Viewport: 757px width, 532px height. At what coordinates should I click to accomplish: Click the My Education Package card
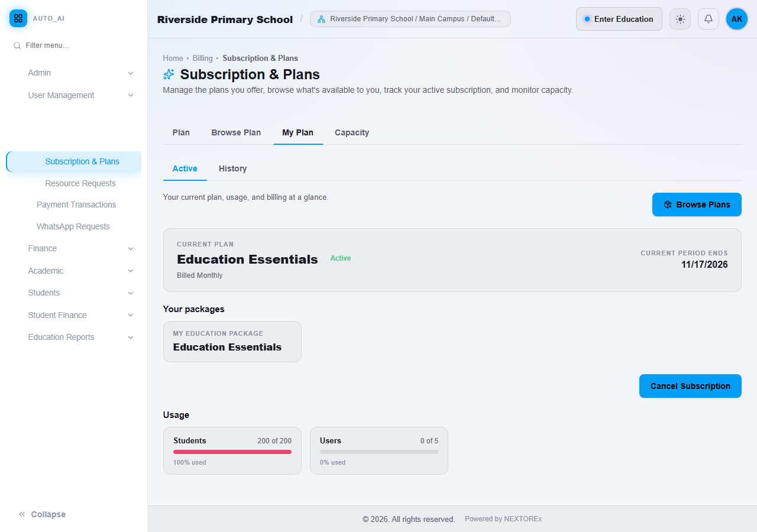tap(232, 342)
